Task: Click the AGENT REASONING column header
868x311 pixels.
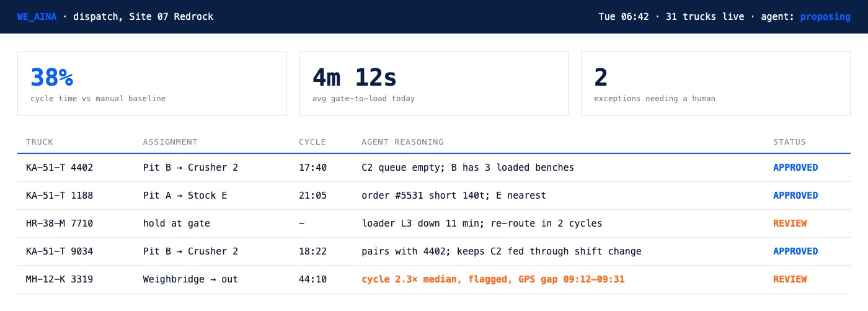Action: [x=402, y=142]
